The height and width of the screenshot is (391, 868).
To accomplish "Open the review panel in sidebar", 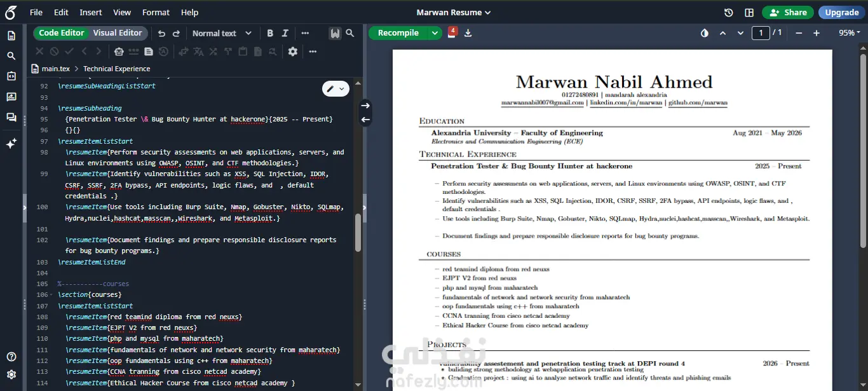I will tap(11, 97).
